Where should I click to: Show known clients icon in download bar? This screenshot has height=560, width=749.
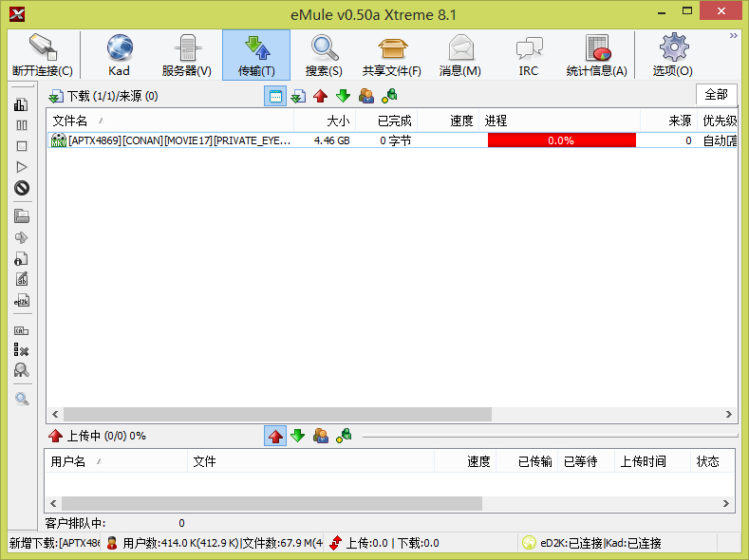point(389,96)
